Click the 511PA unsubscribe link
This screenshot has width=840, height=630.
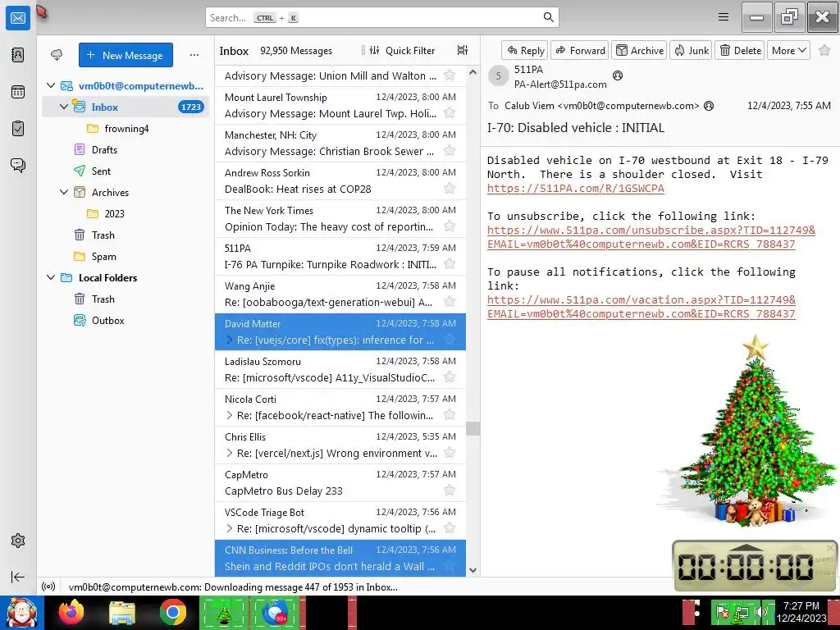click(x=651, y=237)
